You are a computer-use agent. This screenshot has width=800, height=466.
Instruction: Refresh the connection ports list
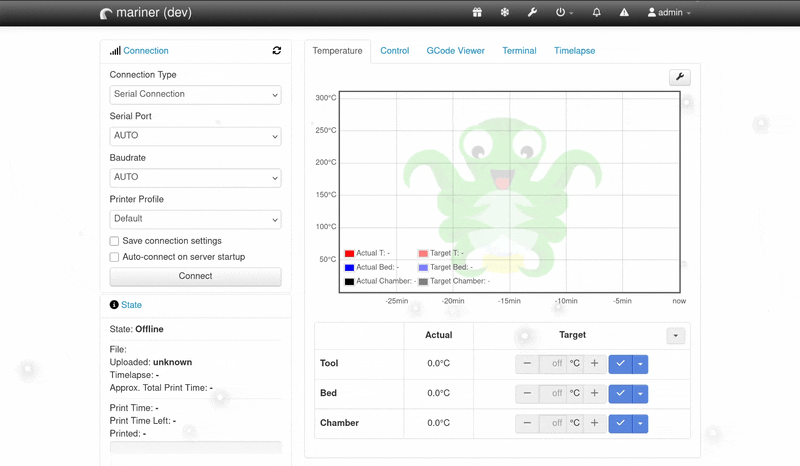276,50
